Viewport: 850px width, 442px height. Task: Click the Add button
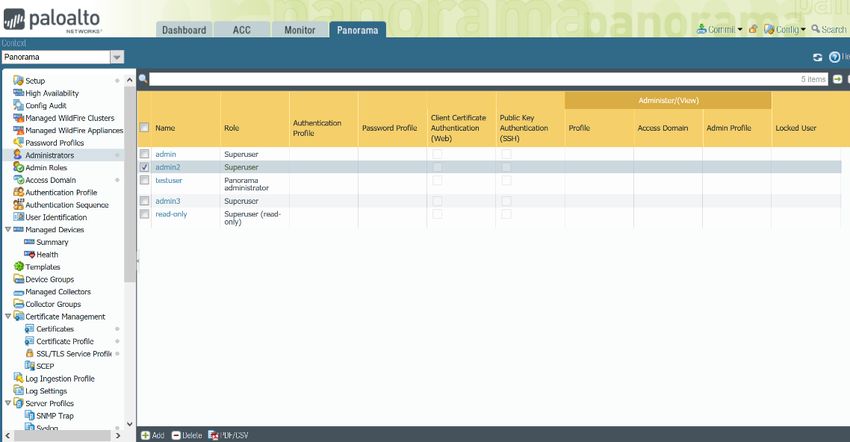(x=152, y=435)
